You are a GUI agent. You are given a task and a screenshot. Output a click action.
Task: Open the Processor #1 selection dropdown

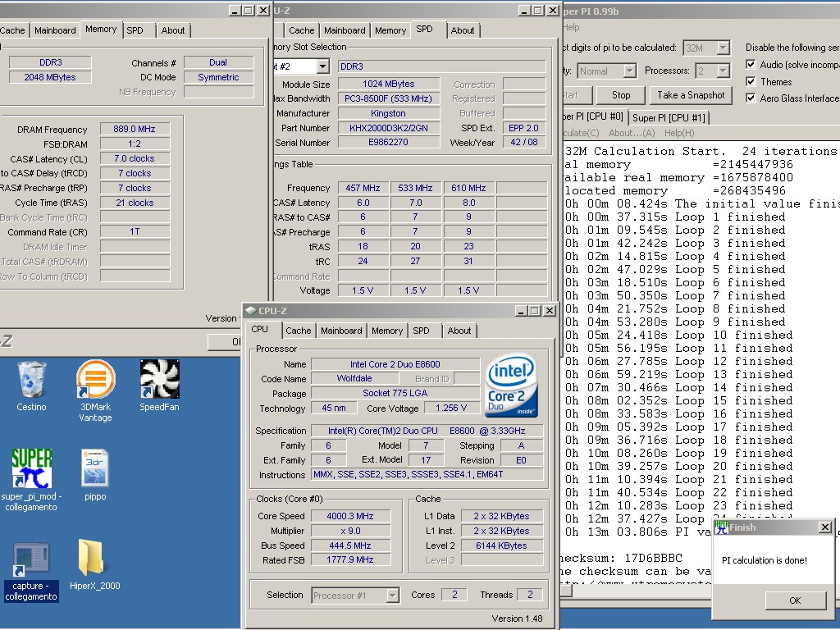click(x=393, y=596)
